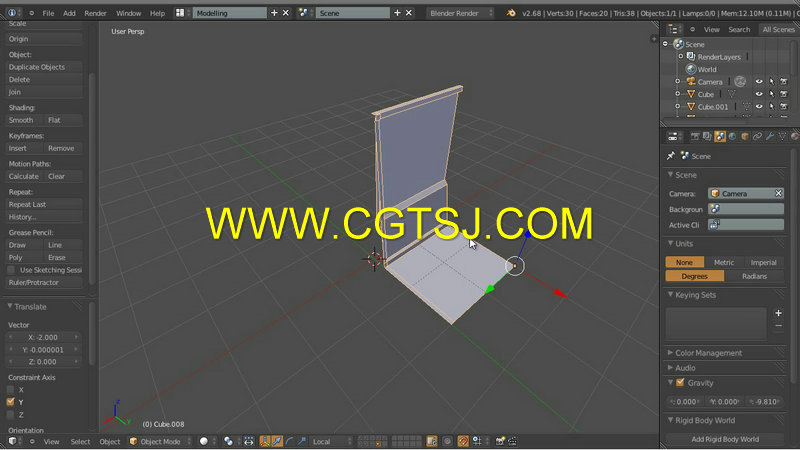Click Duplicate Objects button
This screenshot has width=800, height=450.
(x=43, y=67)
